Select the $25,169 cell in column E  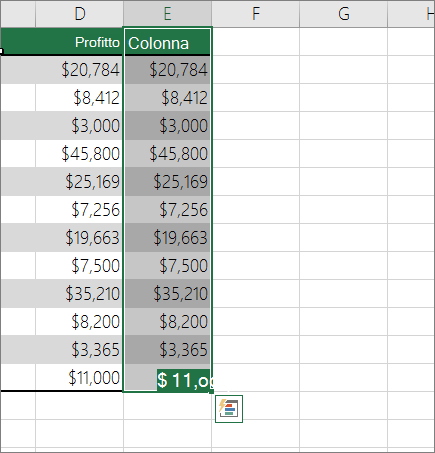click(167, 182)
